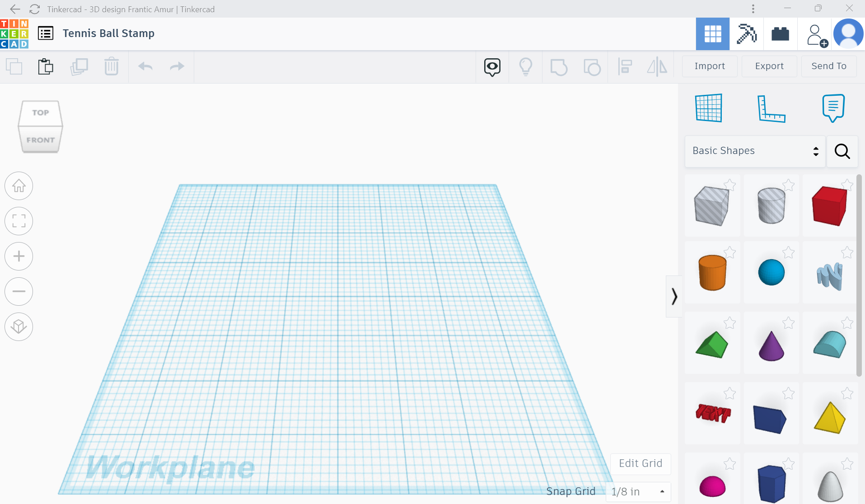Viewport: 865px width, 504px height.
Task: Select the Ruler tool
Action: (x=771, y=108)
